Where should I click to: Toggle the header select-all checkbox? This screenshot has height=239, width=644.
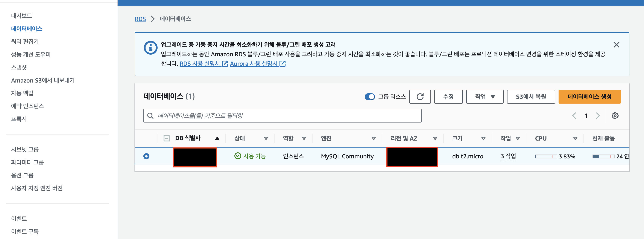click(x=166, y=138)
